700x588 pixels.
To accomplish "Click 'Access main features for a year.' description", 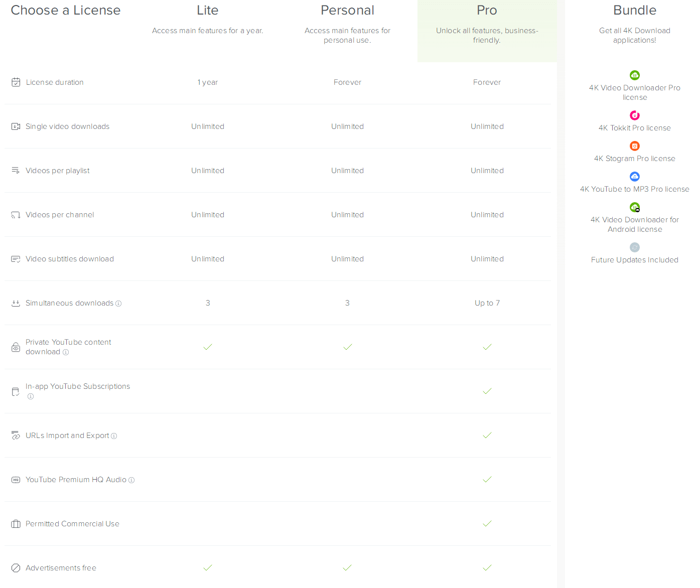I will point(208,31).
